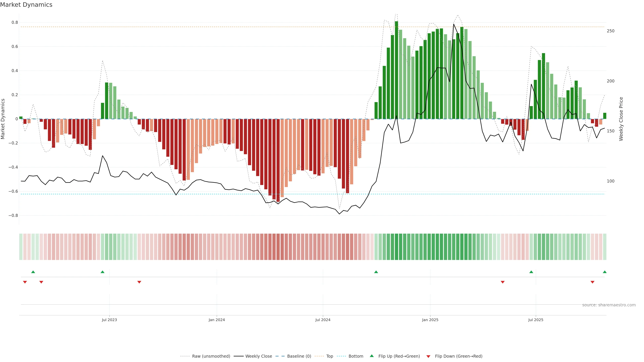Toggle the Baseline (0) legend entry
Image resolution: width=644 pixels, height=362 pixels.
click(299, 356)
